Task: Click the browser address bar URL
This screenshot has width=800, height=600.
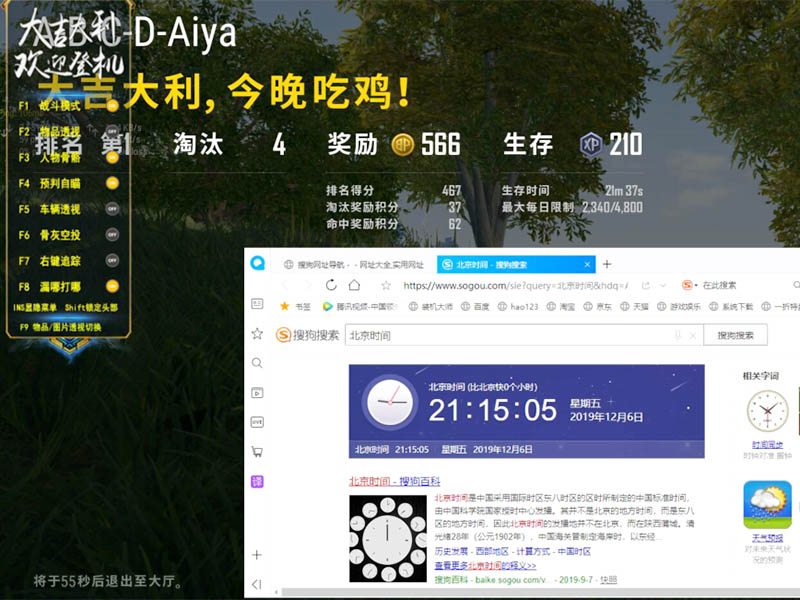Action: point(515,285)
